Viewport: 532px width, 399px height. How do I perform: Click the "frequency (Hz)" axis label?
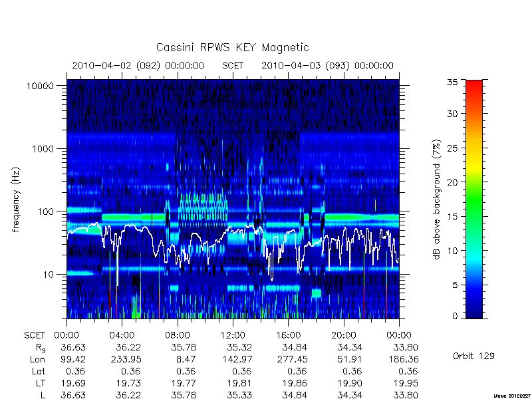15,199
